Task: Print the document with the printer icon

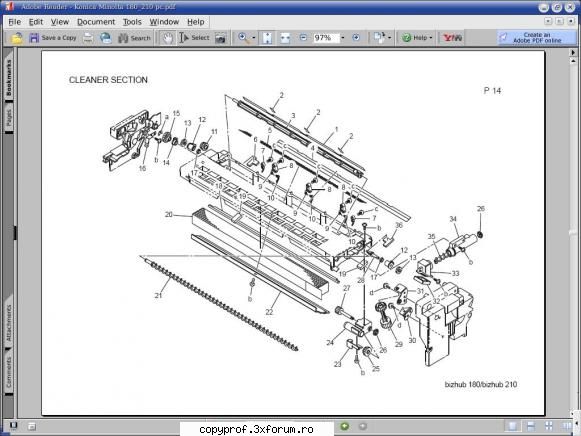Action: coord(88,38)
